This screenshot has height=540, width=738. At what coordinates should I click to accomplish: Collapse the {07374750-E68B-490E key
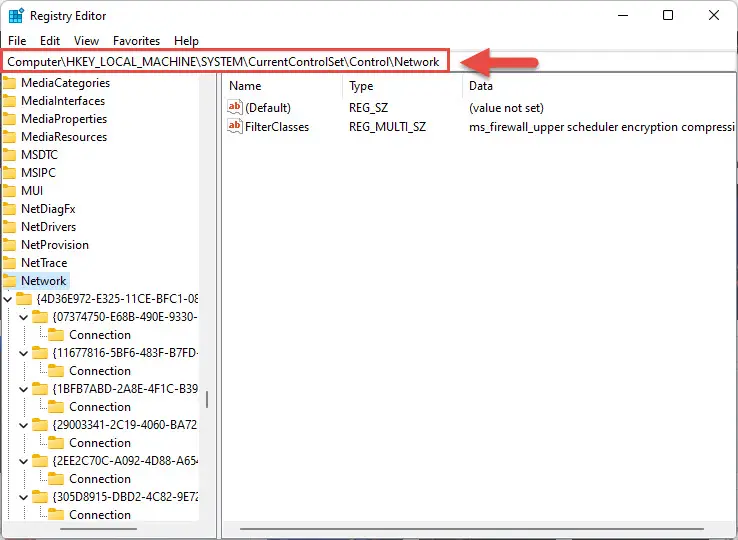tap(24, 317)
